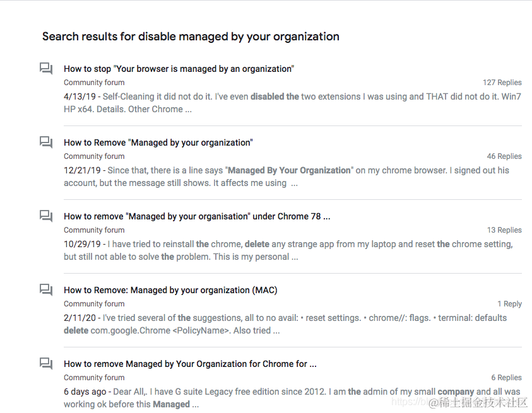The height and width of the screenshot is (413, 532).
Task: Open "How to Remove Managed by your organization" link
Action: tap(158, 143)
